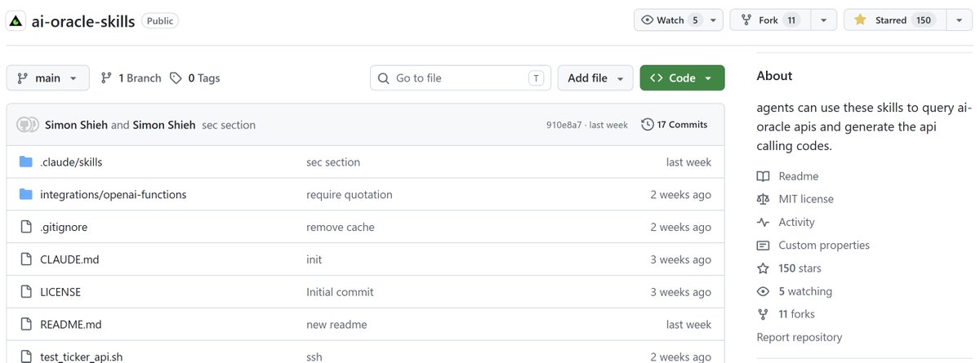Open the sec section latest commit message
This screenshot has height=363, width=980.
click(229, 125)
